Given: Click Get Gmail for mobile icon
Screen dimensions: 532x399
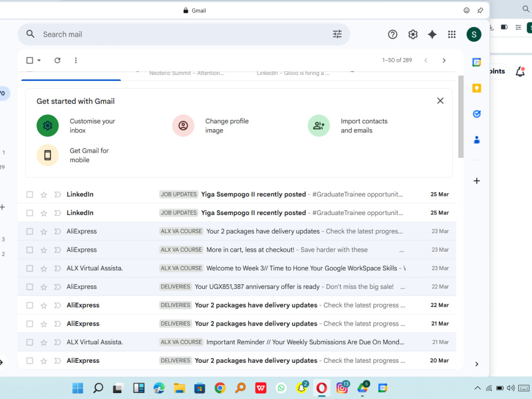Looking at the screenshot, I should (x=47, y=155).
